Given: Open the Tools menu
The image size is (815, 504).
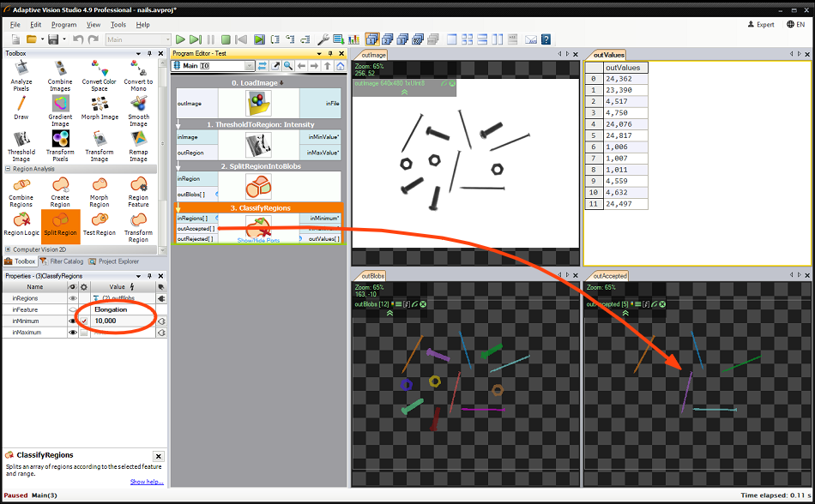Looking at the screenshot, I should tap(118, 25).
